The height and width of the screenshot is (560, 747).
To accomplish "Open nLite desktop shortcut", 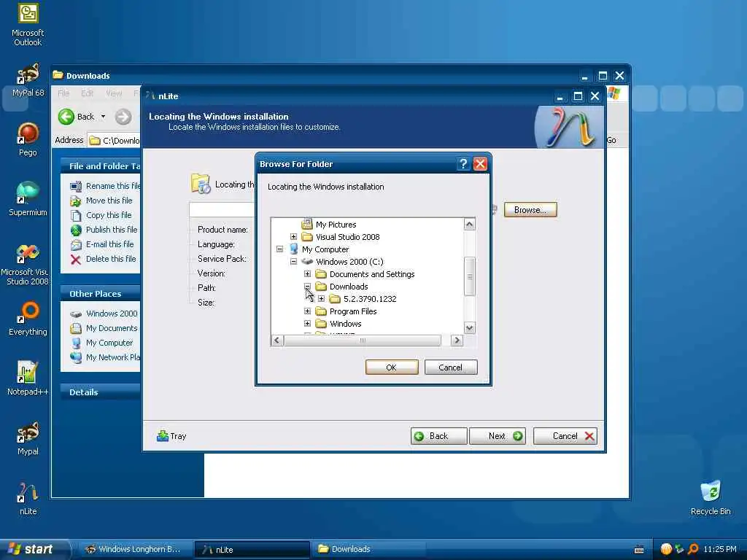I will pos(28,498).
